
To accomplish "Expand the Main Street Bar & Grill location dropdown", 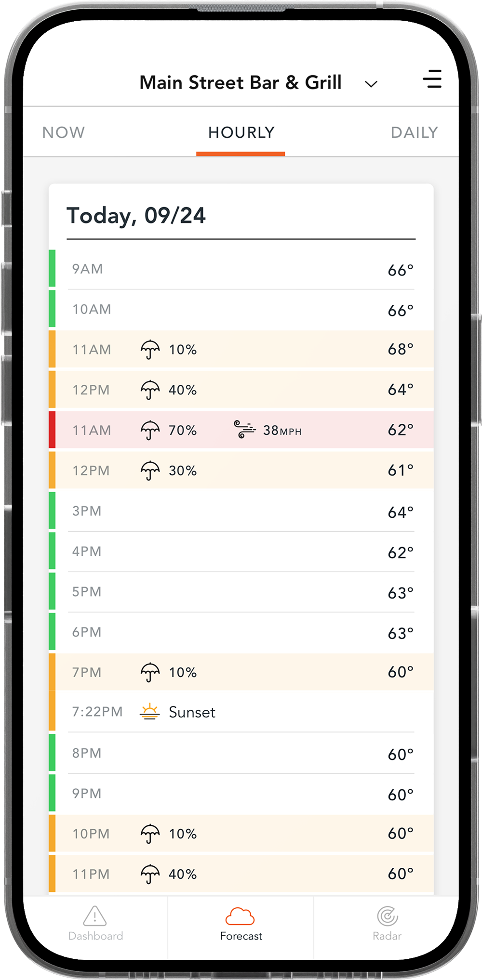I will [371, 84].
